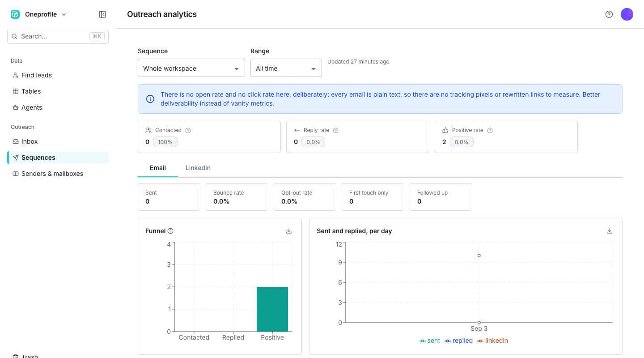Open the Sequence dropdown showing Whole workspace
Image resolution: width=644 pixels, height=358 pixels.
pos(191,68)
